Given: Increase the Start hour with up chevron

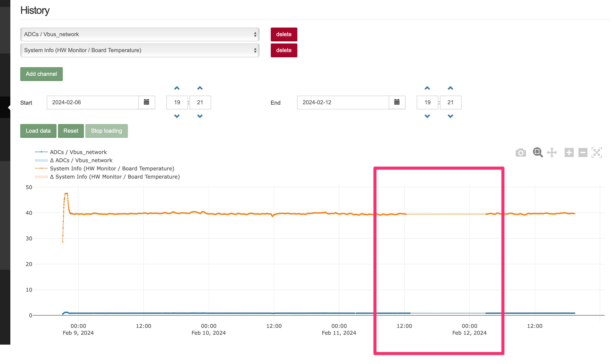Looking at the screenshot, I should click(x=177, y=88).
